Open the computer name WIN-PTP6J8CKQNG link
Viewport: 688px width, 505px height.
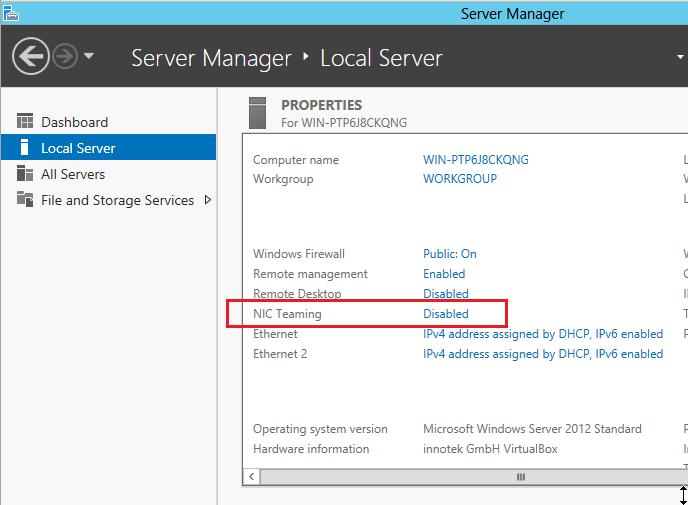(476, 160)
